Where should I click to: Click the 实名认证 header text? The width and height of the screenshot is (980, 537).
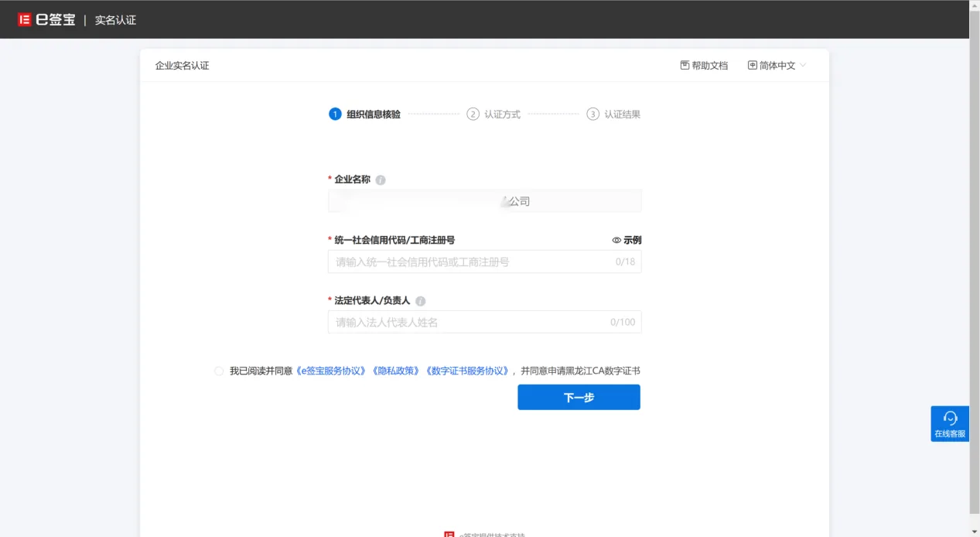click(x=115, y=20)
